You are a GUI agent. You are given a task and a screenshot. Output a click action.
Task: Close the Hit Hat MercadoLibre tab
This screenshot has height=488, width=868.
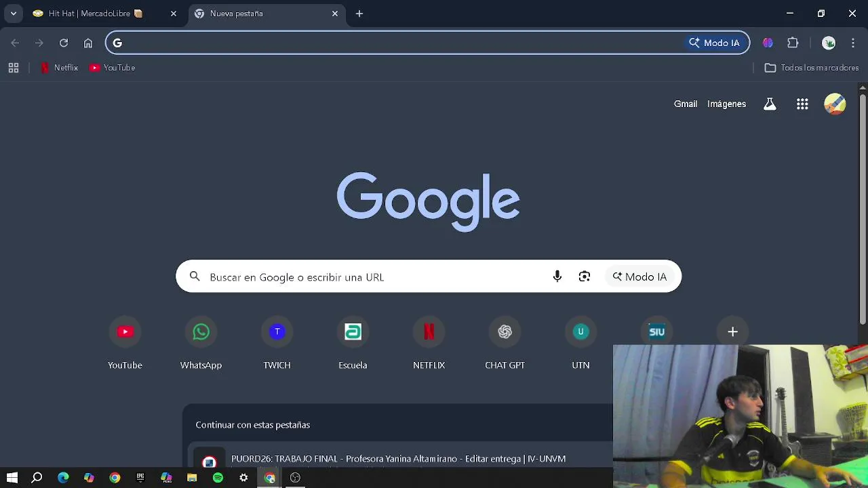[x=174, y=14]
